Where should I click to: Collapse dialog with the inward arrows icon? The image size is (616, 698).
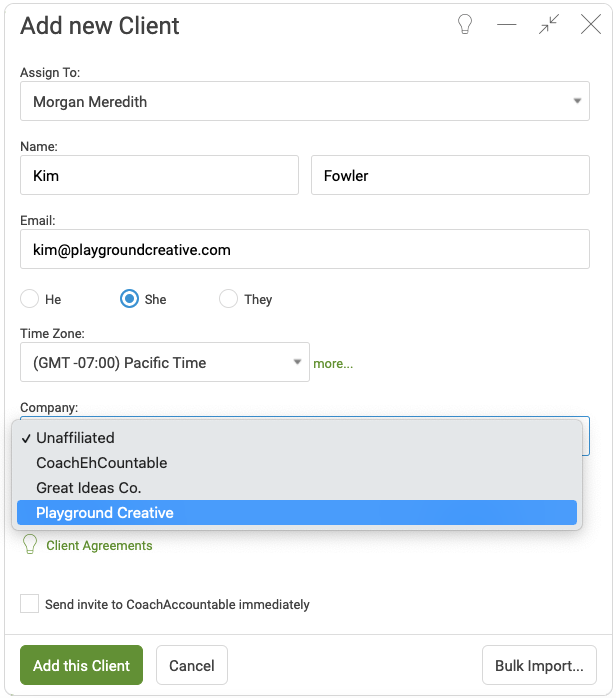(x=548, y=24)
